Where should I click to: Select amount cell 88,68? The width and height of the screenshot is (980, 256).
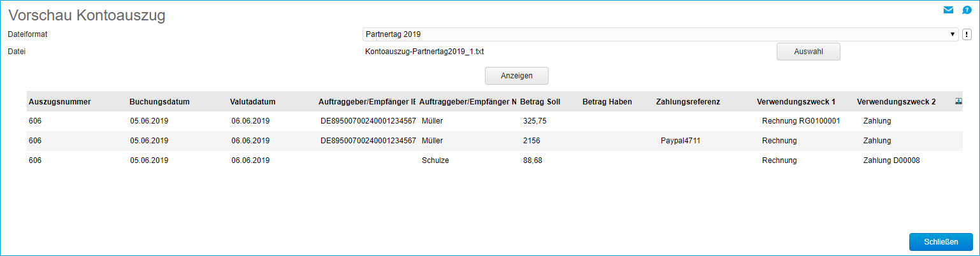coord(533,160)
